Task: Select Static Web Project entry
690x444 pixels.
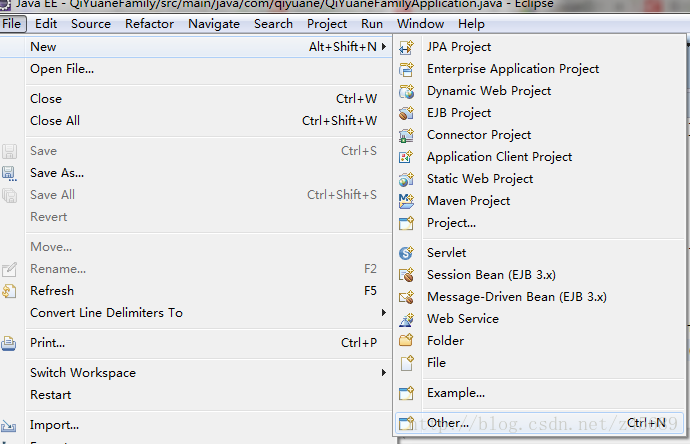Action: pos(540,179)
